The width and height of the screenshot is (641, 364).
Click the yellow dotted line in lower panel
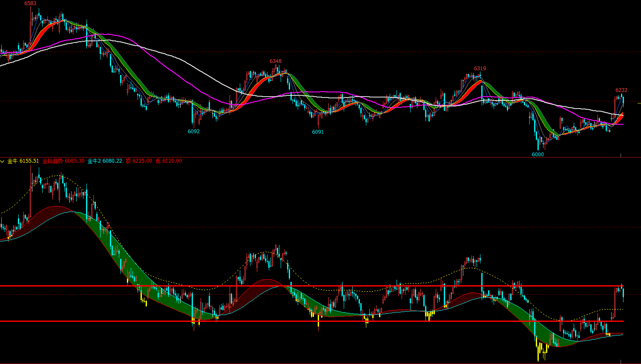[x=170, y=283]
